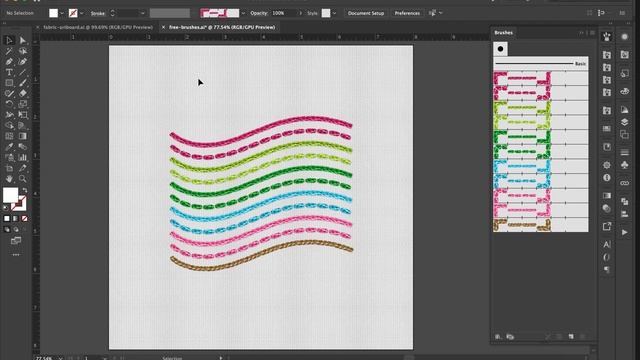Switch to free-brushes.ai document tab
This screenshot has width=640, height=360.
coord(222,27)
